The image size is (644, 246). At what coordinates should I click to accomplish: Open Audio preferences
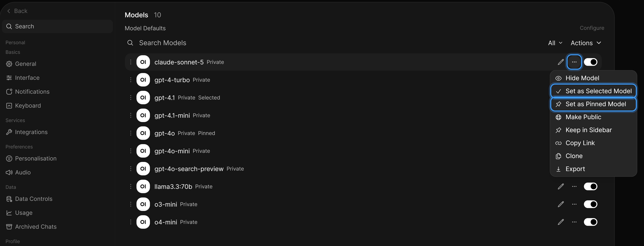18,172
